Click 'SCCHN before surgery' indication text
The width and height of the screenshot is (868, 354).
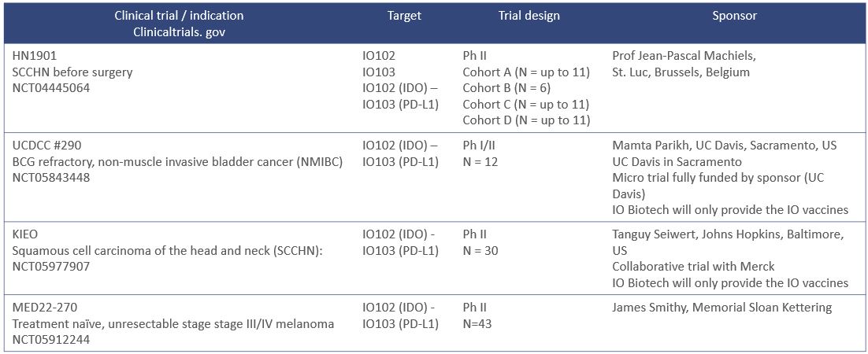pos(72,72)
